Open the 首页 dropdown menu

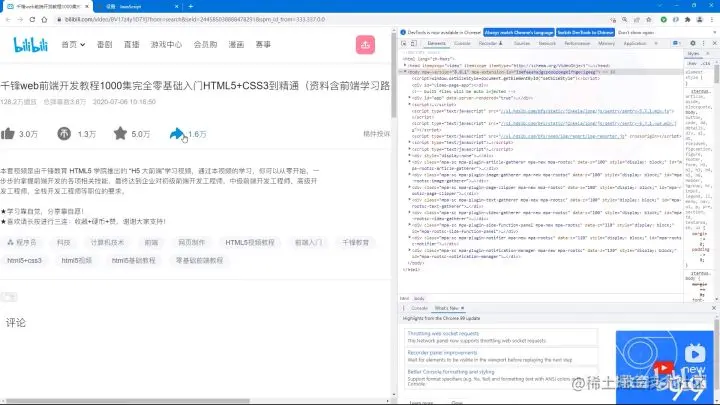[73, 45]
